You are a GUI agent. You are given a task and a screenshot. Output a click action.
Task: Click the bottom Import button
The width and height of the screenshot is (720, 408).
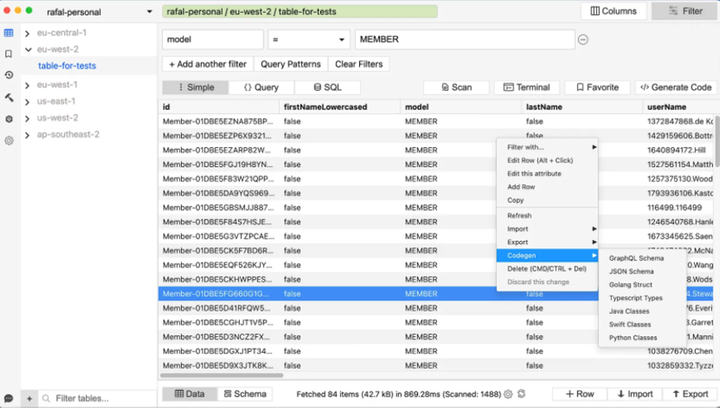(x=635, y=394)
